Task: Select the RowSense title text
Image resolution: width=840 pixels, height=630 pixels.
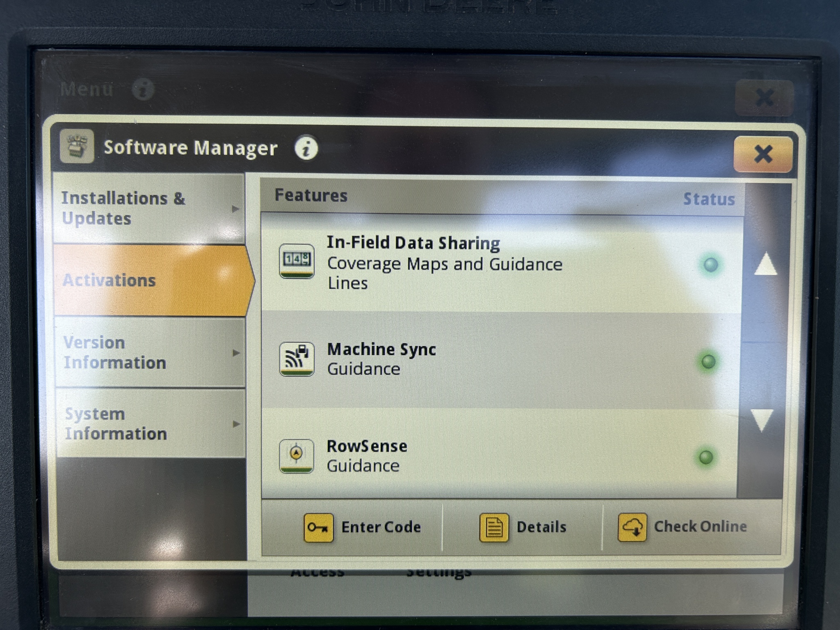Action: 367,446
